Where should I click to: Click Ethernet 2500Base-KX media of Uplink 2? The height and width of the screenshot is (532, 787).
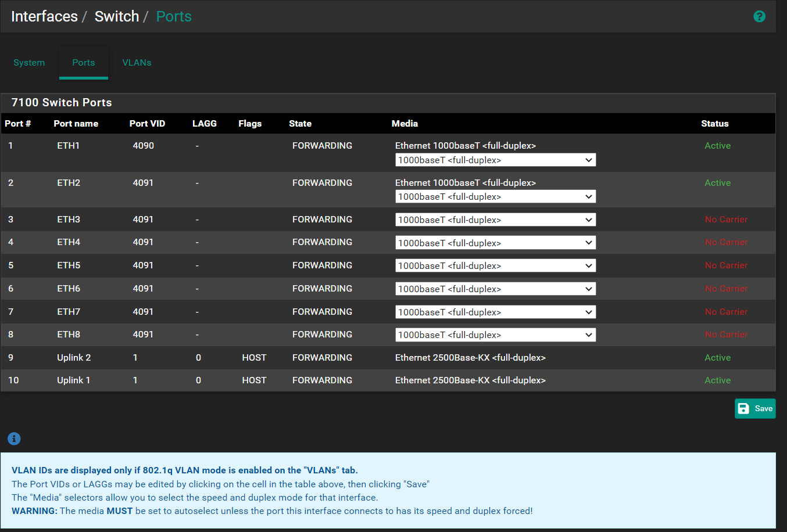tap(470, 358)
